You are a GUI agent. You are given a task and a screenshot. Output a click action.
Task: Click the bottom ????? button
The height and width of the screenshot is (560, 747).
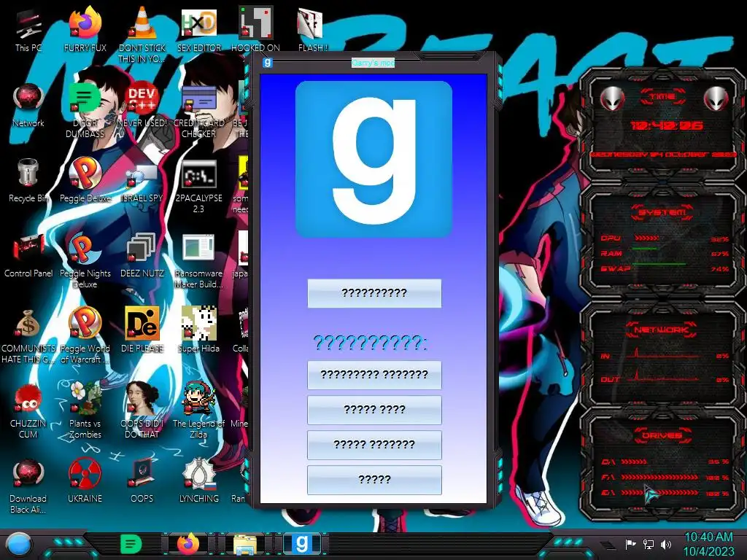tap(374, 480)
